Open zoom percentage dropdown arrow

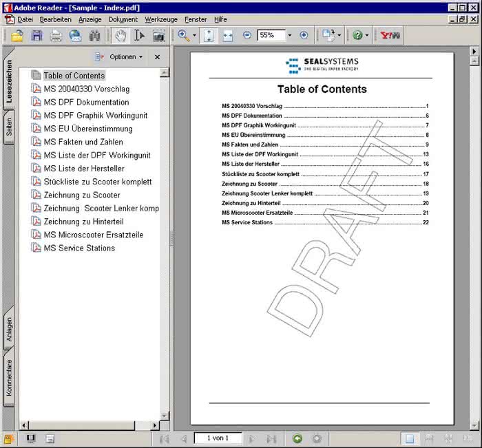(x=290, y=35)
